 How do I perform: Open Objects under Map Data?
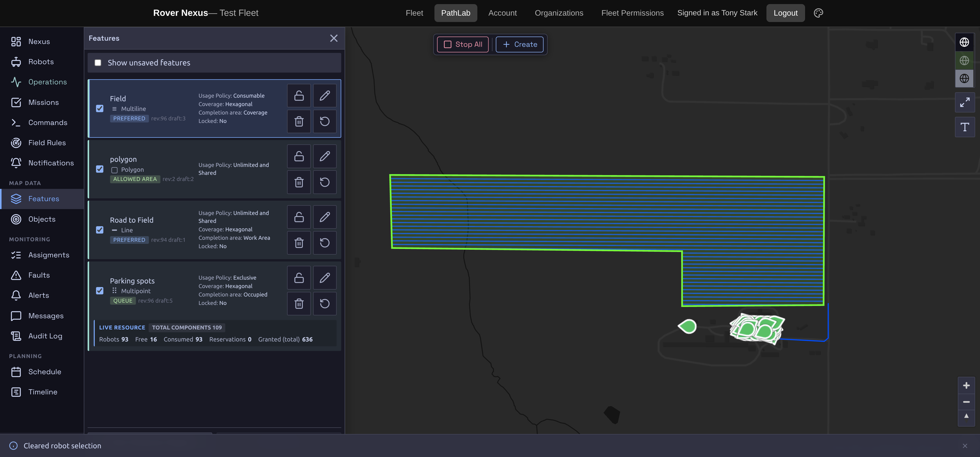pos(42,219)
